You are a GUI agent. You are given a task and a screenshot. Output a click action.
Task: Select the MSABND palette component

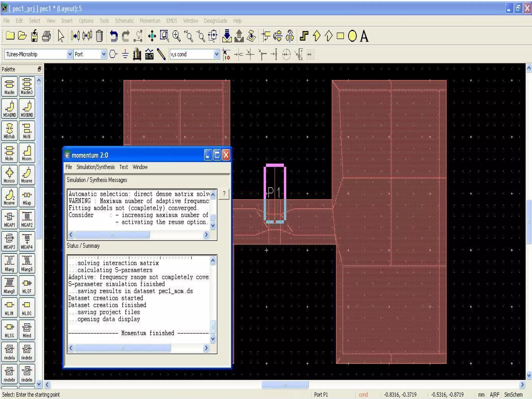[x=10, y=109]
